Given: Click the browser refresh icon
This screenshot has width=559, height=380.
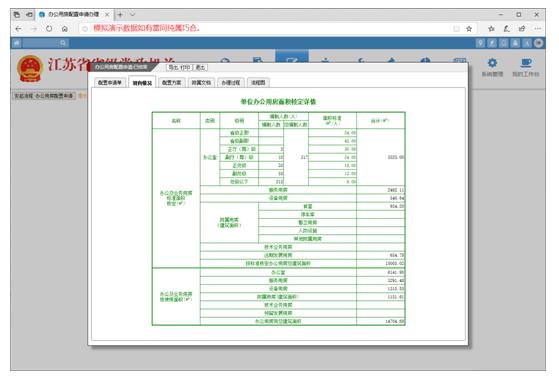Looking at the screenshot, I should pyautogui.click(x=49, y=29).
